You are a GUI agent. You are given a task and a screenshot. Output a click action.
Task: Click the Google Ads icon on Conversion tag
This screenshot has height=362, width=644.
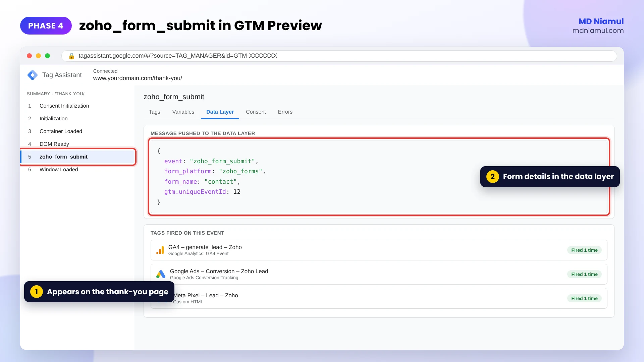pos(161,274)
